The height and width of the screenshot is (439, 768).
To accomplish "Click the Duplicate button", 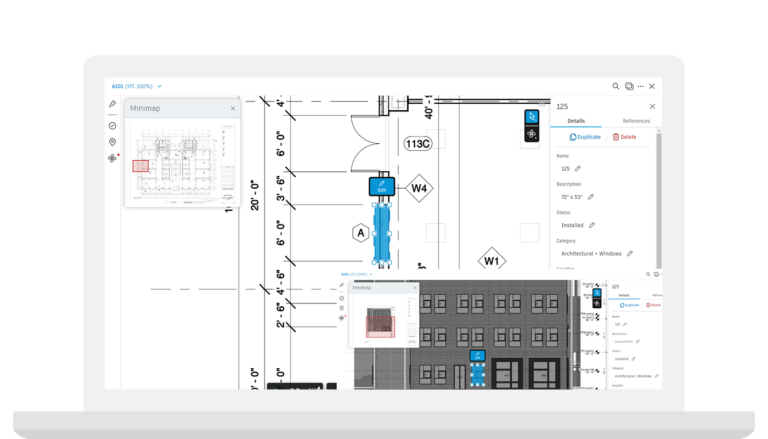I will (x=585, y=137).
